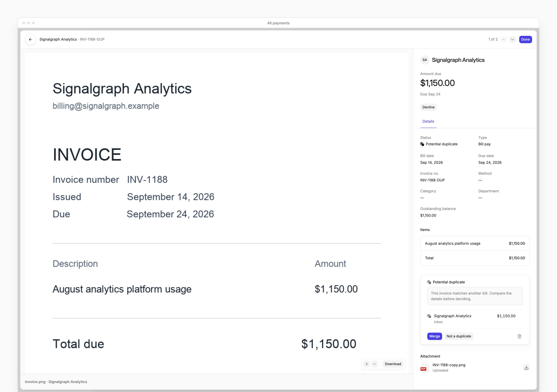Download attachment INV-1188-copy.png via arrow icon
Viewport: 557px width, 392px height.
pos(526,368)
